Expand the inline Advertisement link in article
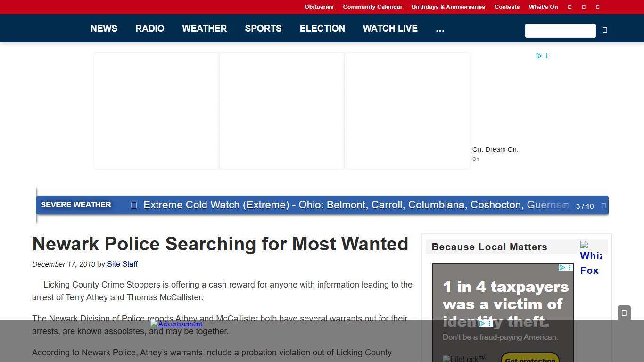Screen dimensions: 644x362 click(x=176, y=324)
